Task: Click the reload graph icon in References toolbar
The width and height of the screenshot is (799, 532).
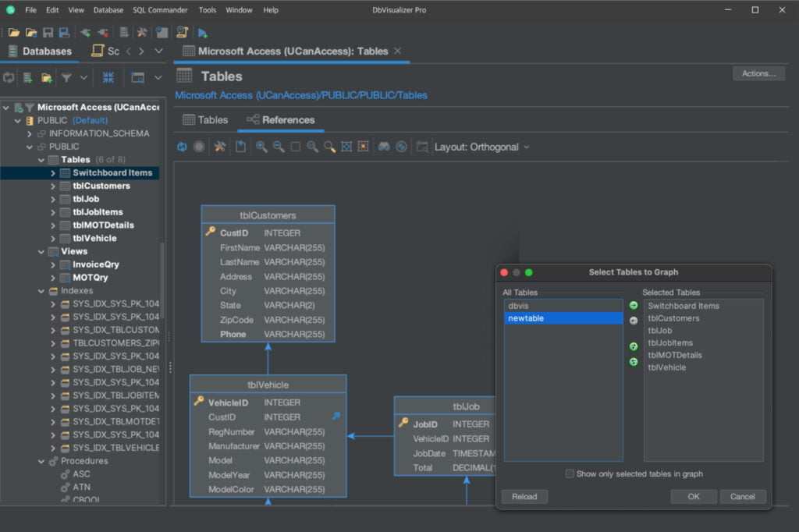Action: click(182, 147)
